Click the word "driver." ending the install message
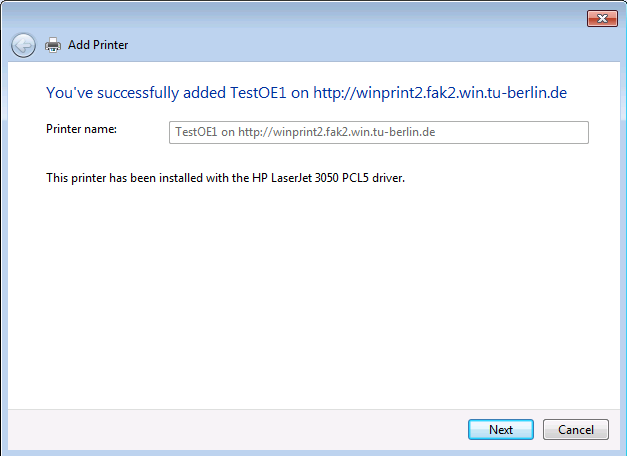This screenshot has width=627, height=456. (387, 179)
